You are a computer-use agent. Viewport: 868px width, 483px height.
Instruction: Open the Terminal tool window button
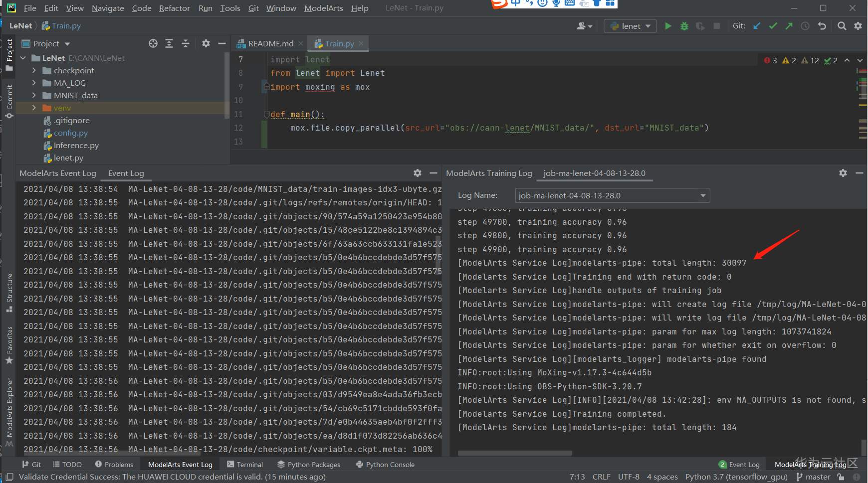(245, 465)
